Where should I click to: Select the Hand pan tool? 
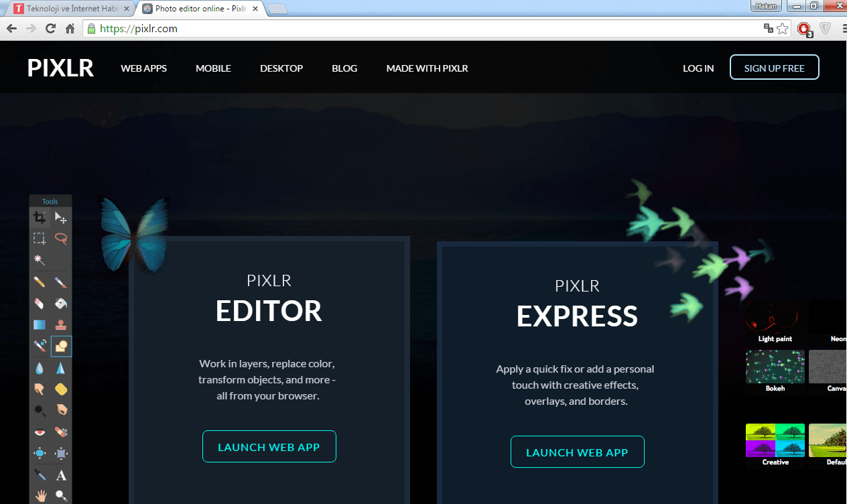40,496
